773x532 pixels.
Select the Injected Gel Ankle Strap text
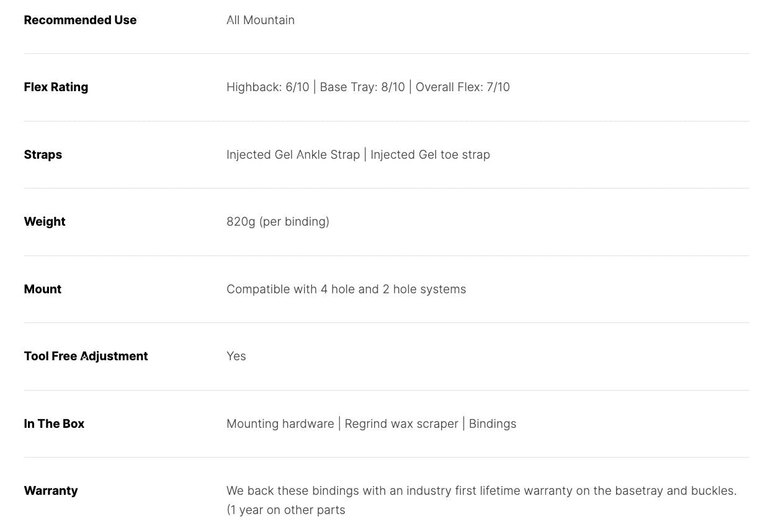tap(293, 154)
